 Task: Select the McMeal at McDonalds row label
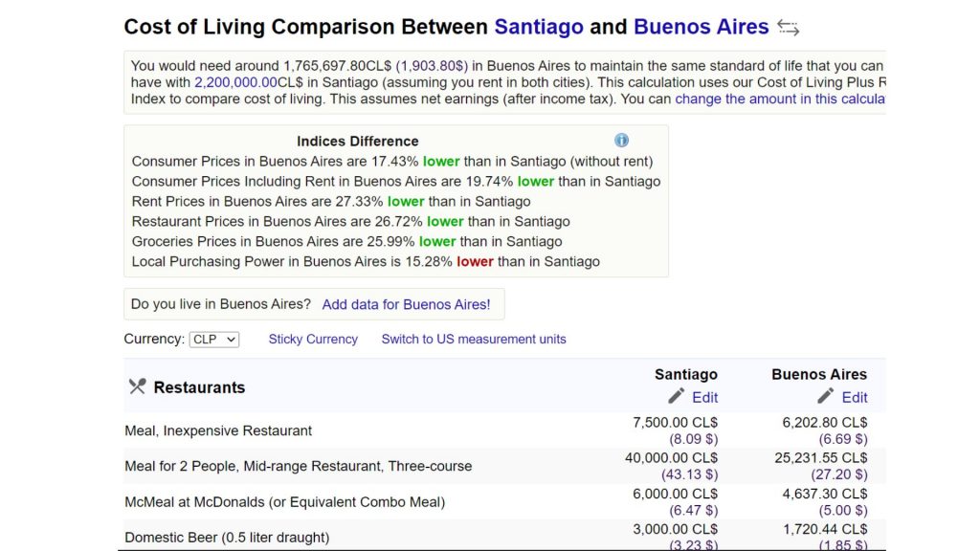coord(284,501)
